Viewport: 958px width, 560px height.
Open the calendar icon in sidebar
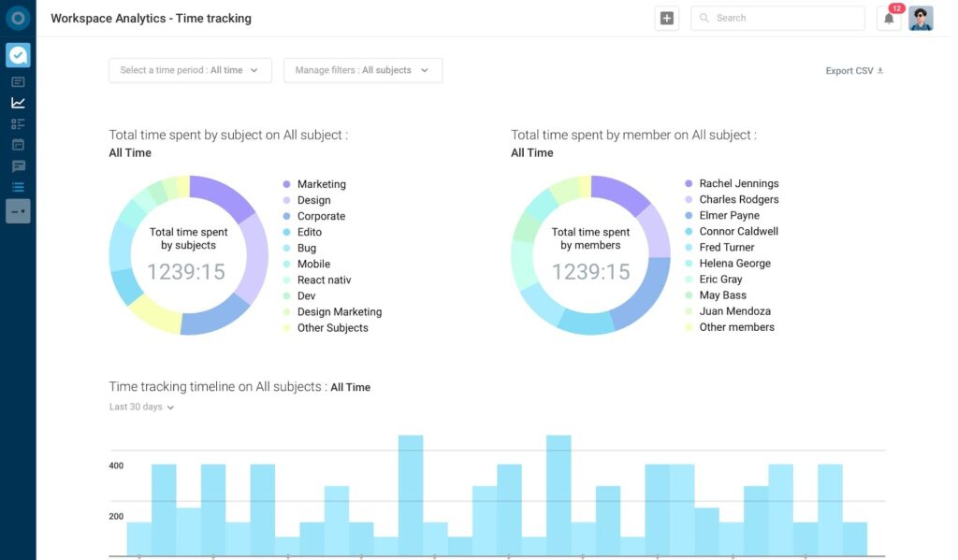(x=18, y=145)
